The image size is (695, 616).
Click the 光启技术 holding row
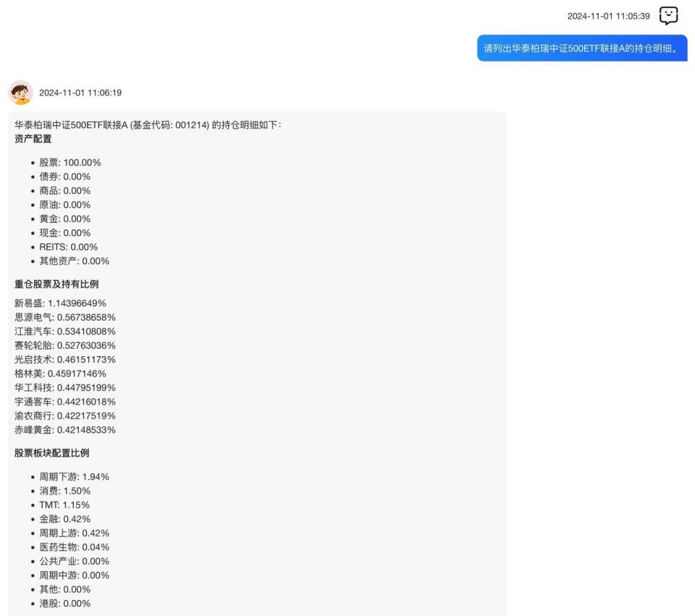(x=64, y=360)
